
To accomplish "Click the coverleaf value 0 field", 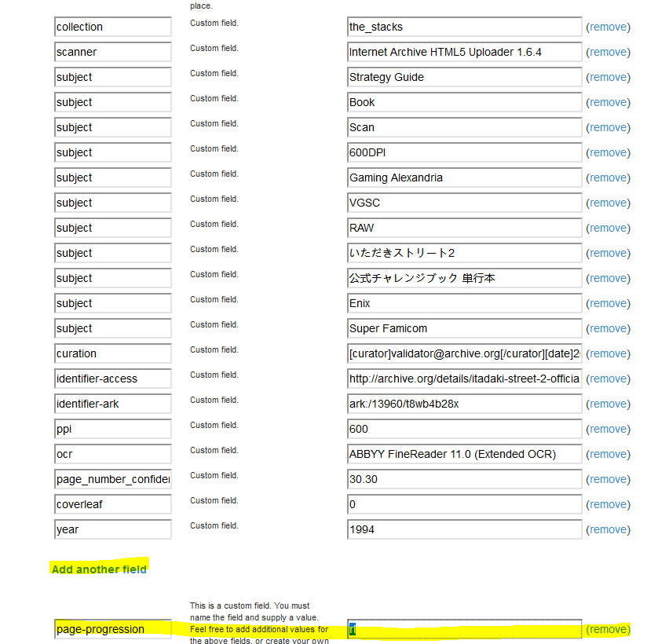I will coord(465,505).
